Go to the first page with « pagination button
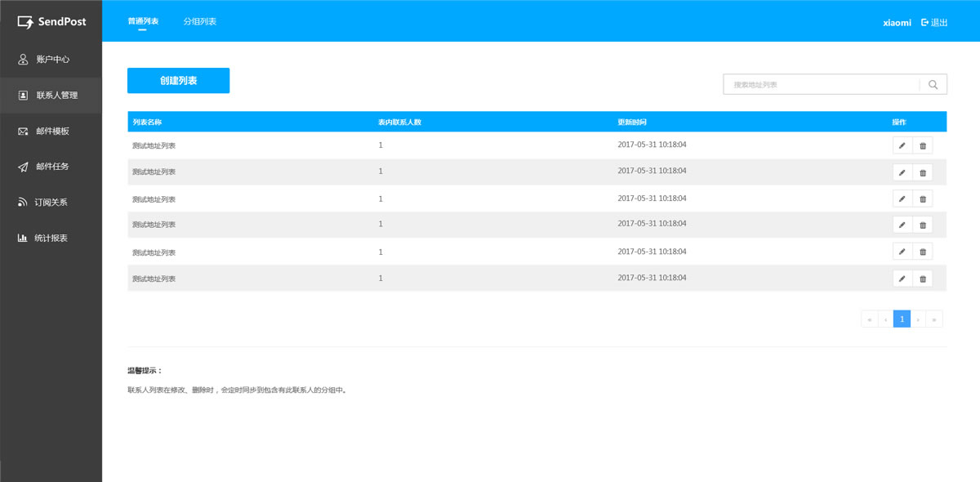The width and height of the screenshot is (980, 482). tap(869, 319)
